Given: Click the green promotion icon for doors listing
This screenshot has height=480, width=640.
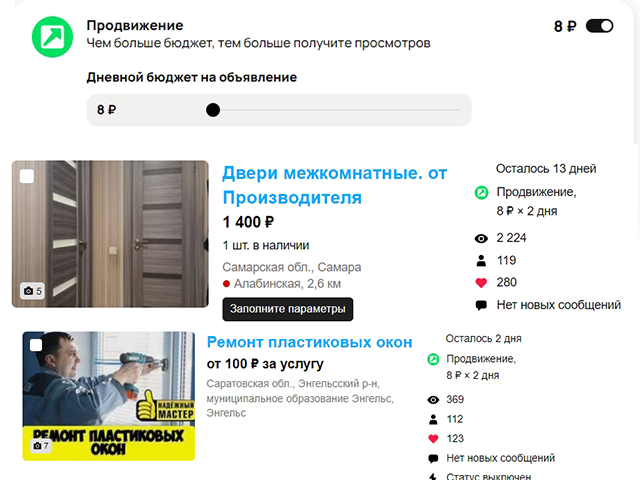Looking at the screenshot, I should [x=481, y=193].
